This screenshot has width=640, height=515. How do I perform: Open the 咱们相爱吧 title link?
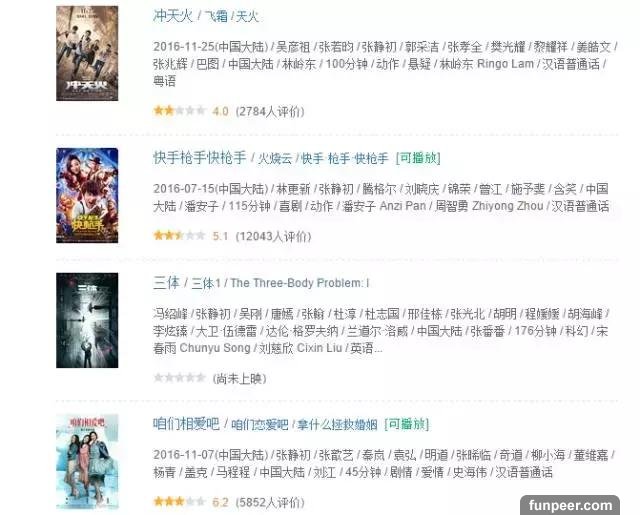pyautogui.click(x=186, y=424)
